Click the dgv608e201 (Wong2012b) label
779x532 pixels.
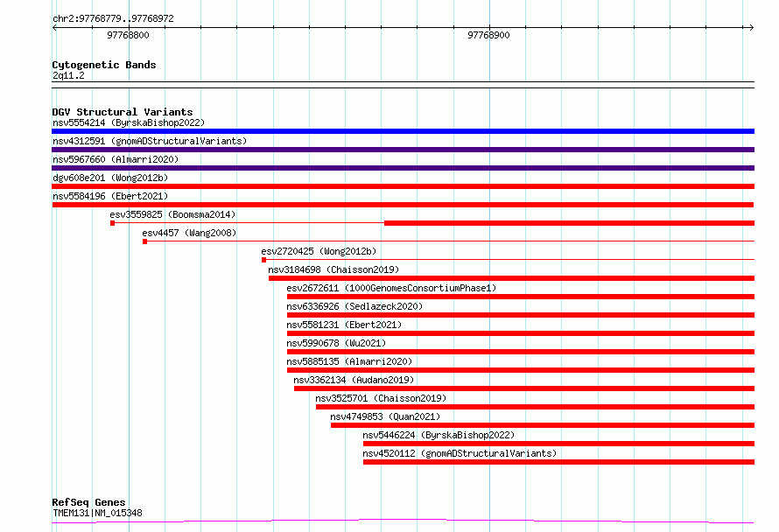110,178
